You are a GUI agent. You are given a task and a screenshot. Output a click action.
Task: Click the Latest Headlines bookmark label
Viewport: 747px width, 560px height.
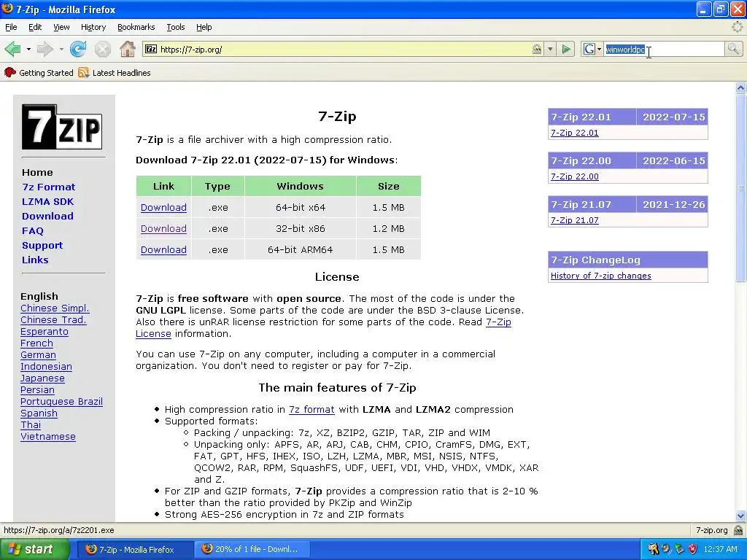pyautogui.click(x=122, y=72)
